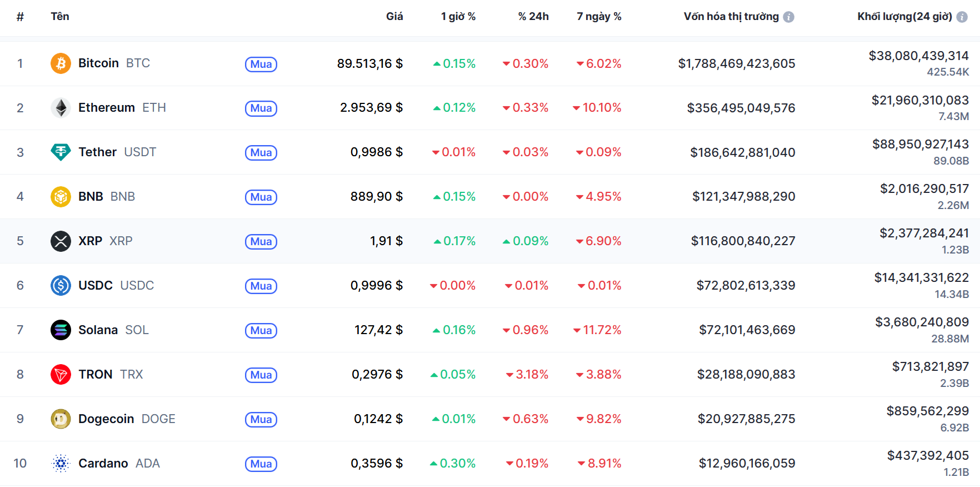Open the Bitcoin BTC name link
980x487 pixels.
coord(114,63)
